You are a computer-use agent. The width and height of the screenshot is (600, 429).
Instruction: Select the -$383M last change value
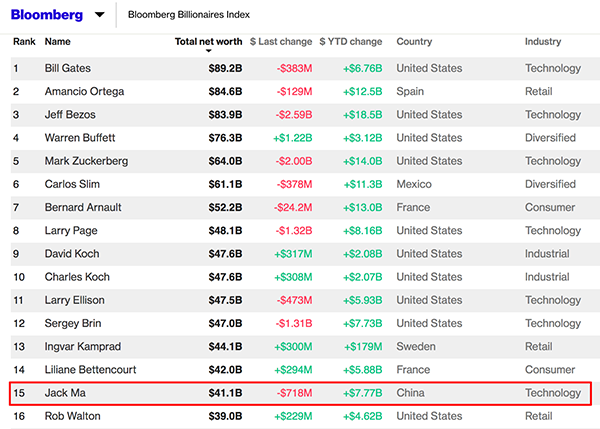pos(295,68)
